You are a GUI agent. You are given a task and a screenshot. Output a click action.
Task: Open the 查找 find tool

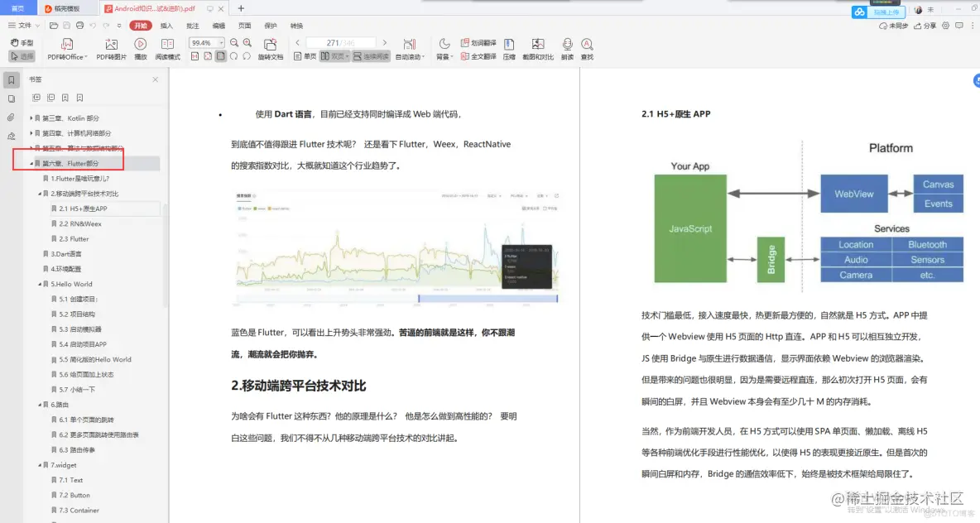point(587,48)
